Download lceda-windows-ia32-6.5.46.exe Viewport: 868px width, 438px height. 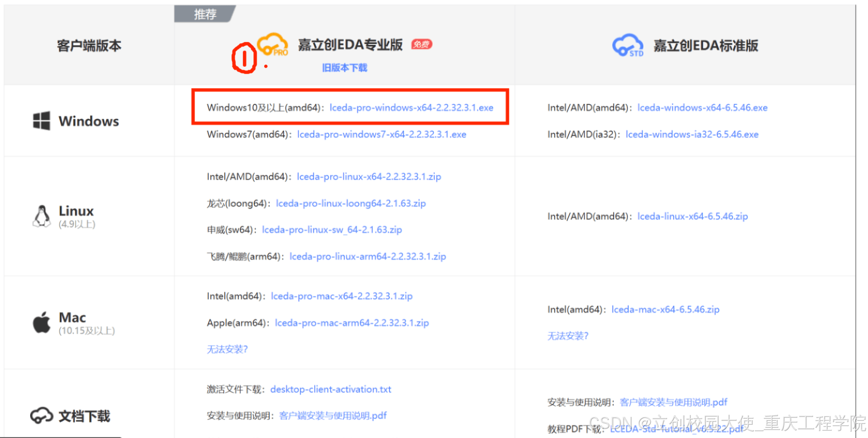[692, 134]
